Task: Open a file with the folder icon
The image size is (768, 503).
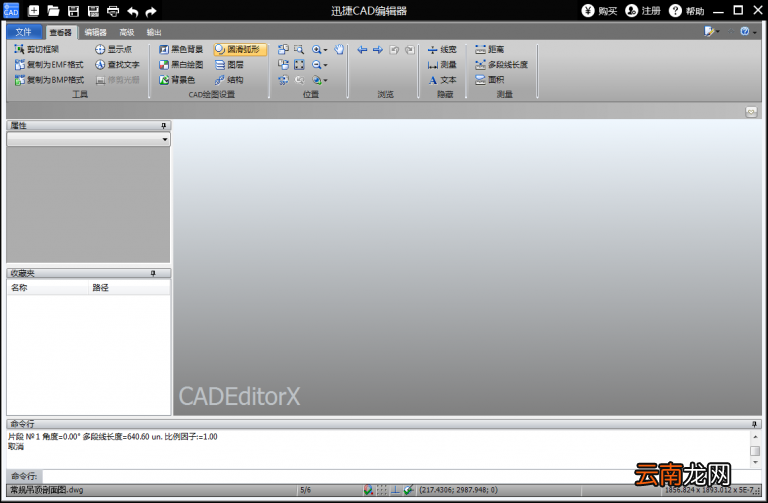Action: coord(53,10)
